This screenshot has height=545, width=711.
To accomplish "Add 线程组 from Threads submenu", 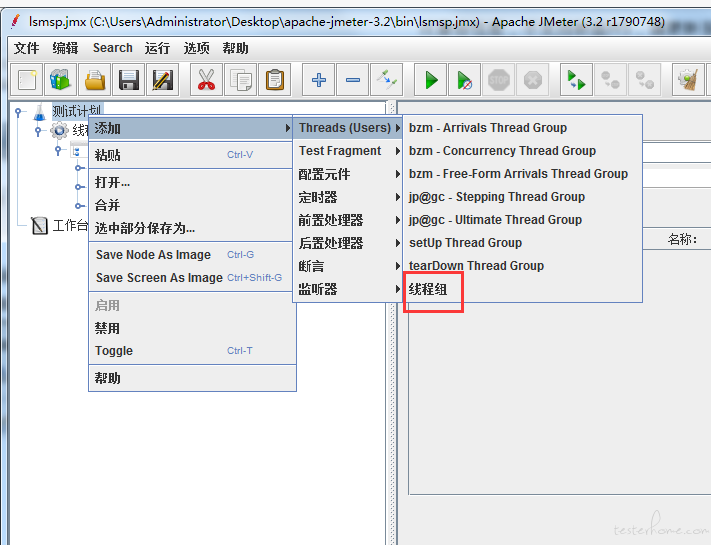I will (x=522, y=289).
